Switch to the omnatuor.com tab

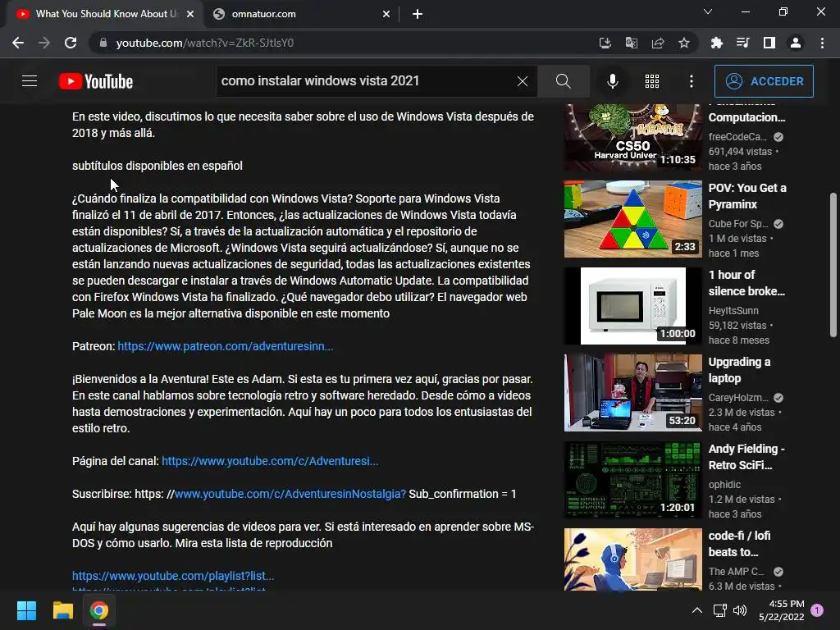[x=299, y=14]
